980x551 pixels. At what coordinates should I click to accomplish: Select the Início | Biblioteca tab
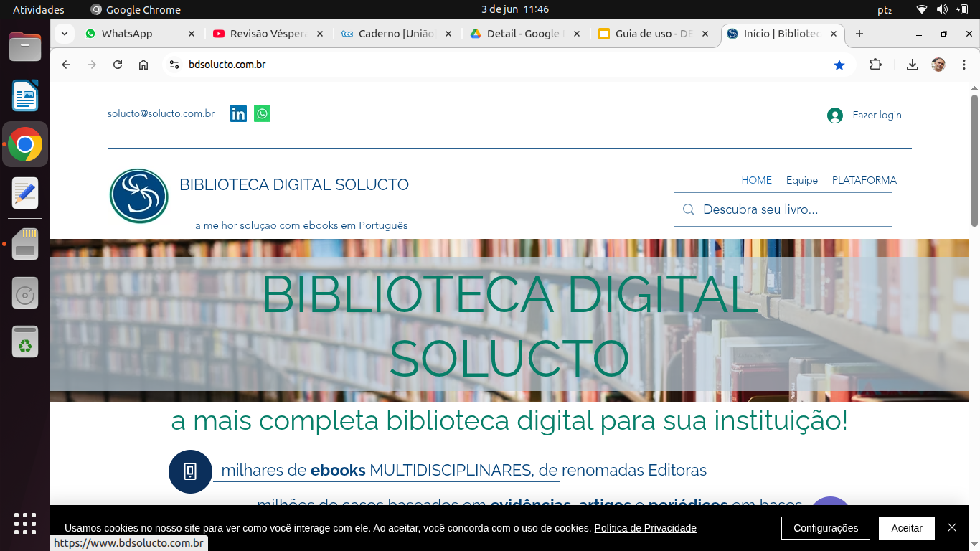point(782,34)
